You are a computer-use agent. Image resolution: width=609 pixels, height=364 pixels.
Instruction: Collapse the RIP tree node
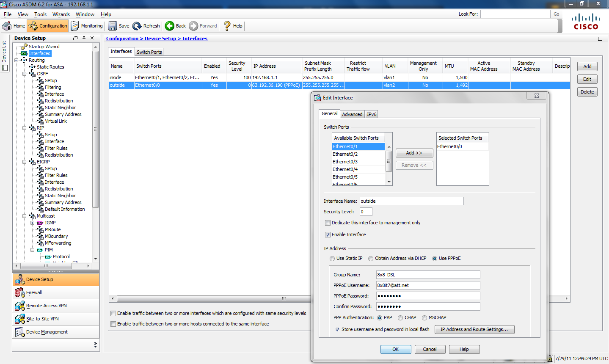[x=25, y=128]
